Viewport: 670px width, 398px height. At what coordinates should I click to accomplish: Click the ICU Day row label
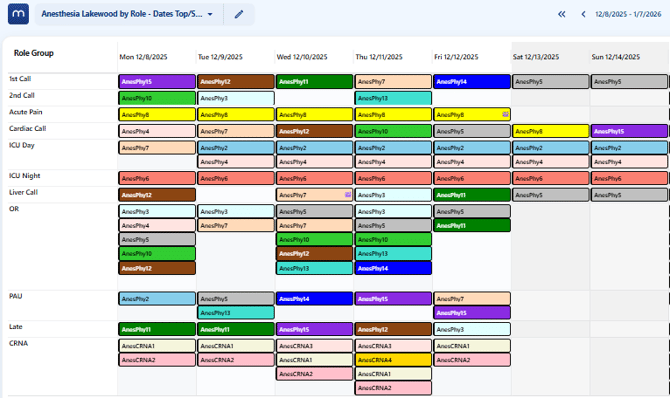click(22, 145)
